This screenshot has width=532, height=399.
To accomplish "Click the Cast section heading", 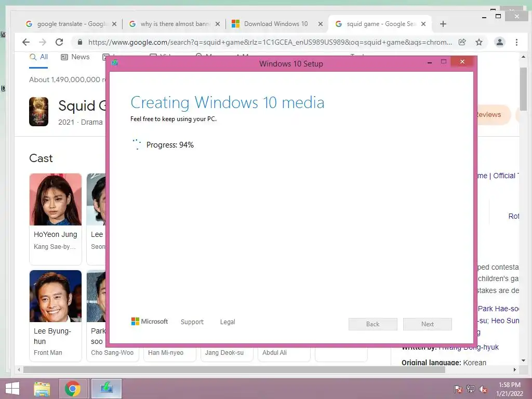I will pyautogui.click(x=41, y=158).
